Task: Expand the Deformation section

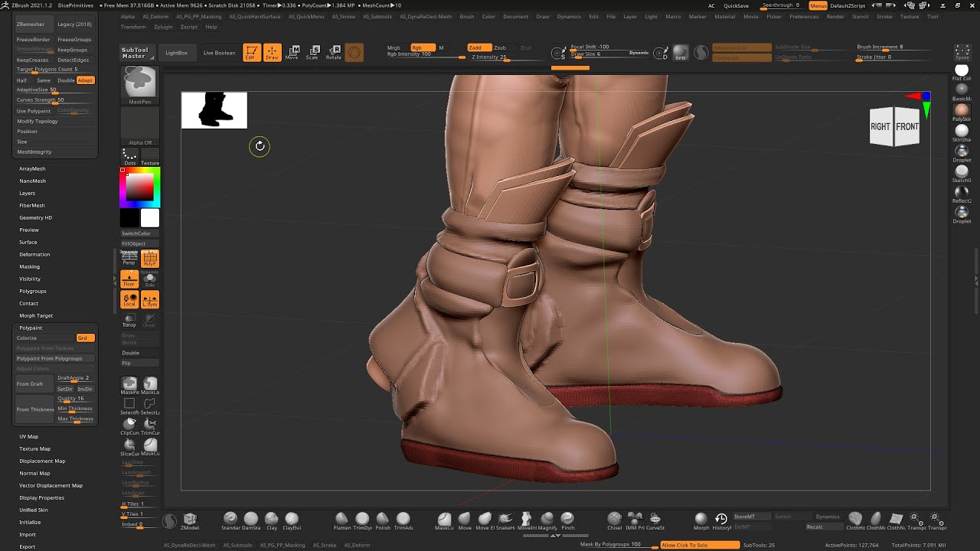Action: pos(34,254)
